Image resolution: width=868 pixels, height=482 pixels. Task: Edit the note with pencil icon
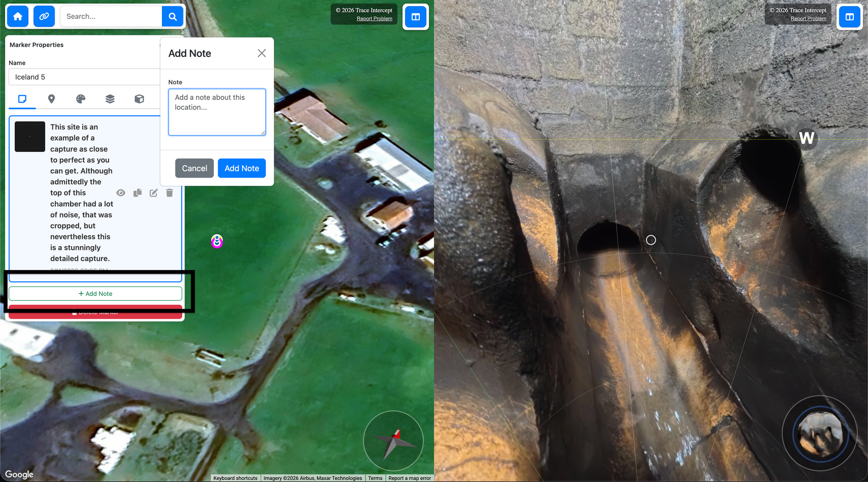(x=154, y=193)
